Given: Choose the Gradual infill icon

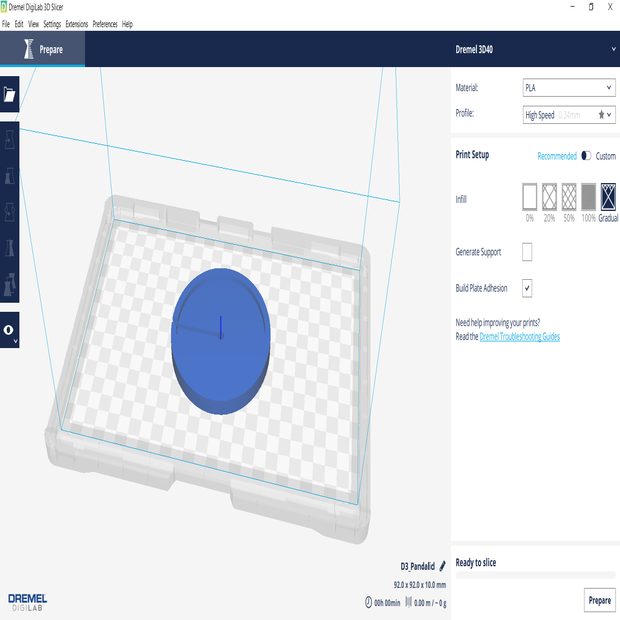Looking at the screenshot, I should [x=608, y=196].
